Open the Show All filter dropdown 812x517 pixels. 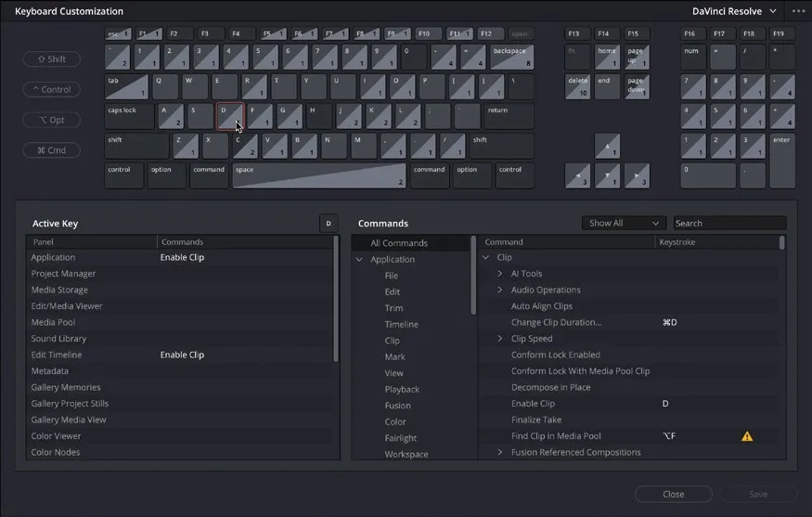click(x=623, y=223)
